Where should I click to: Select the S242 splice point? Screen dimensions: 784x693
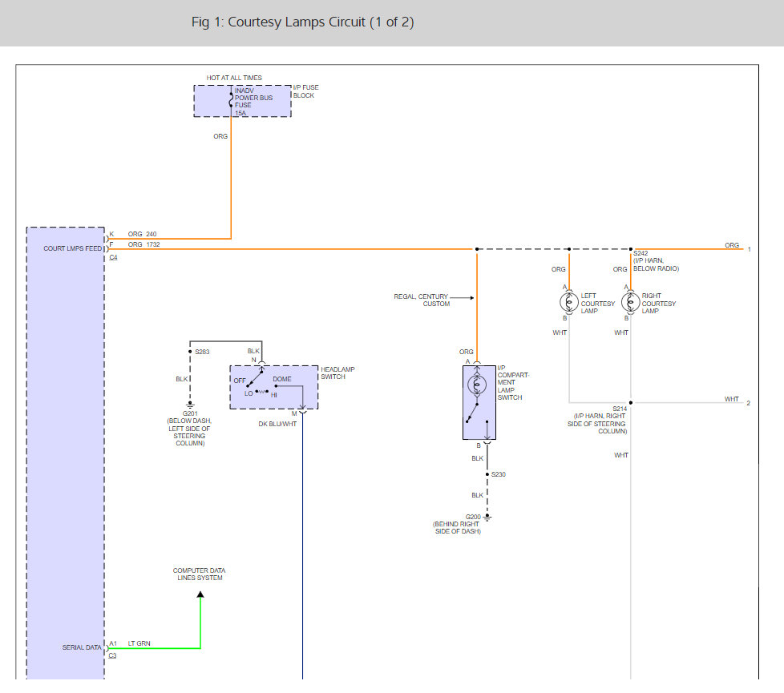click(x=631, y=249)
